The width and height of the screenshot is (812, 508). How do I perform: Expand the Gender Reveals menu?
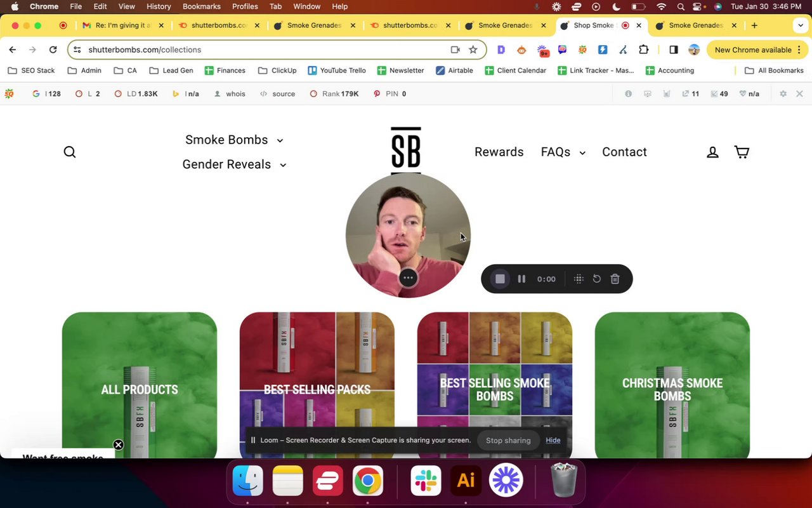234,164
